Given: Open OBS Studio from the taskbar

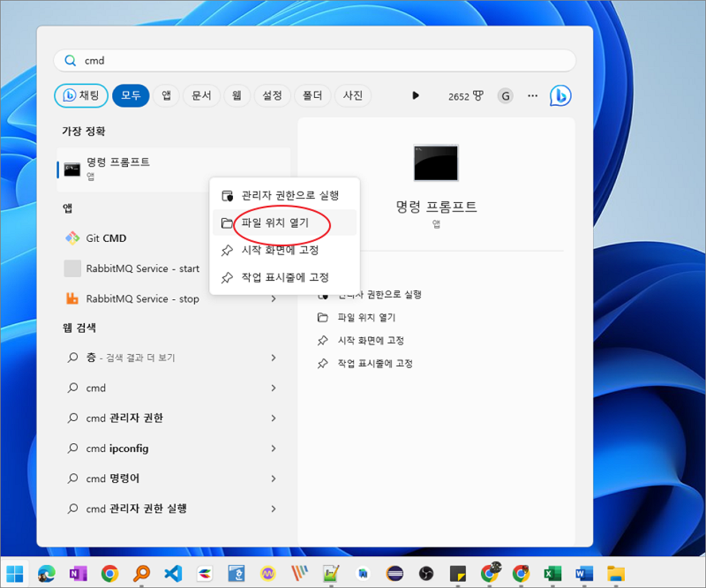Looking at the screenshot, I should [426, 574].
